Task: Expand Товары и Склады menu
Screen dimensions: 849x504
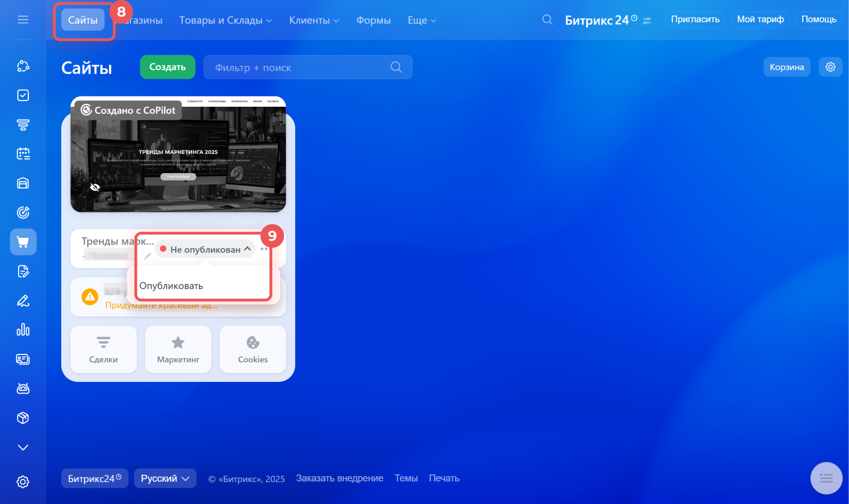Action: pyautogui.click(x=226, y=20)
